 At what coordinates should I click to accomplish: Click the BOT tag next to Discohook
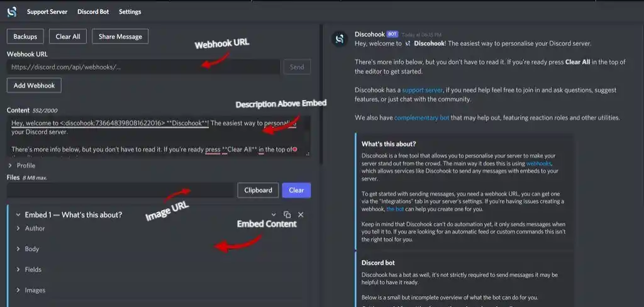coord(392,34)
